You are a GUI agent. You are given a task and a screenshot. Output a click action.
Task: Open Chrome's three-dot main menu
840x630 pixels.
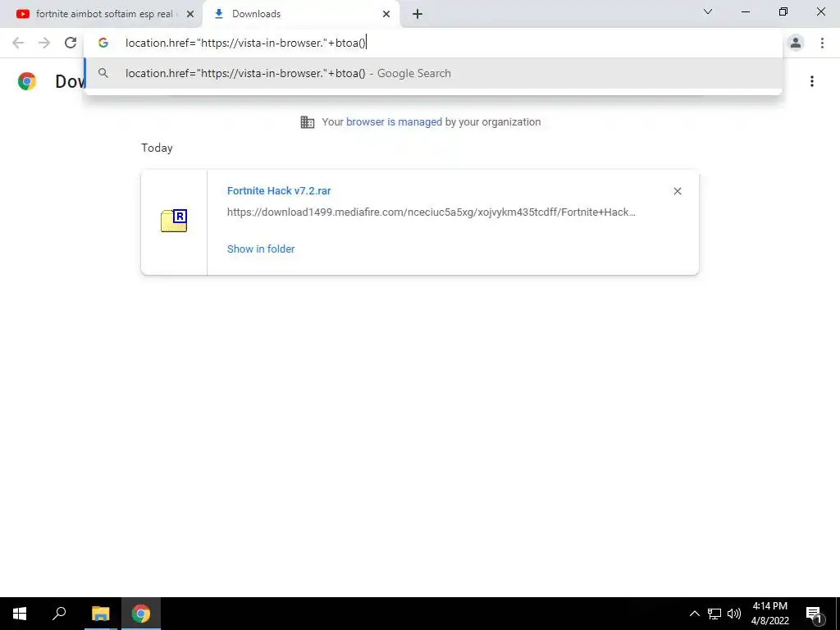pos(822,43)
